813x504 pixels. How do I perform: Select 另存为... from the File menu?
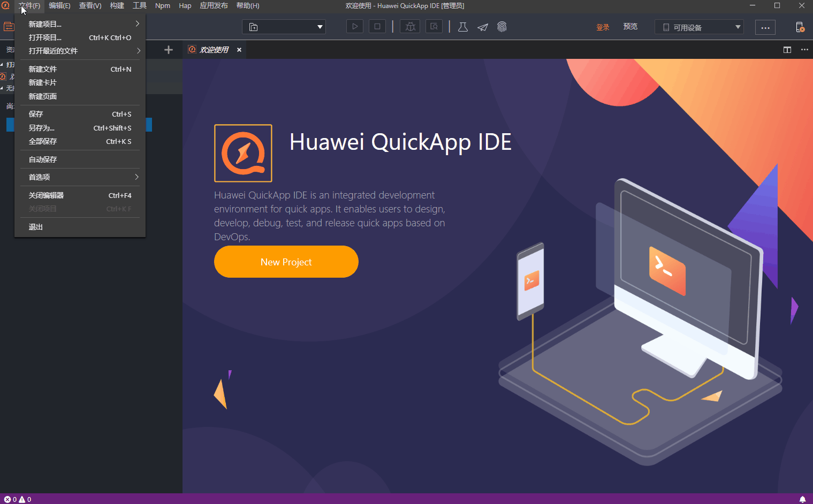click(42, 128)
